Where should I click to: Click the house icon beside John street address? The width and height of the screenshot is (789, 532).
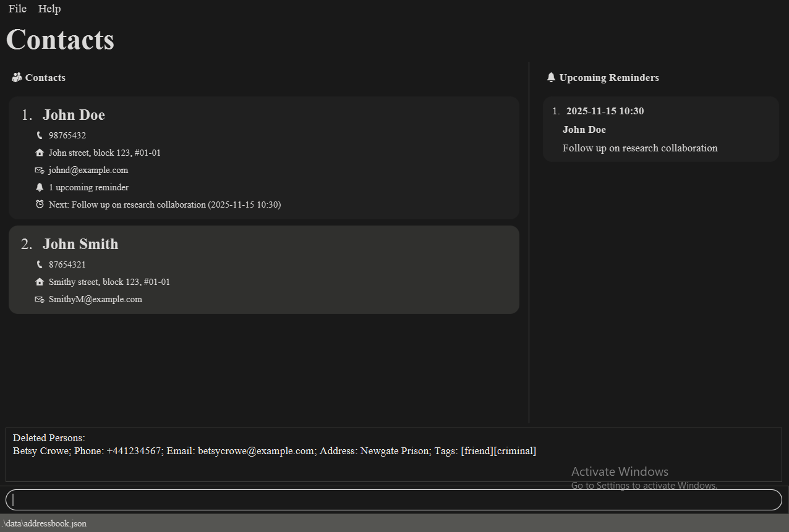tap(40, 153)
